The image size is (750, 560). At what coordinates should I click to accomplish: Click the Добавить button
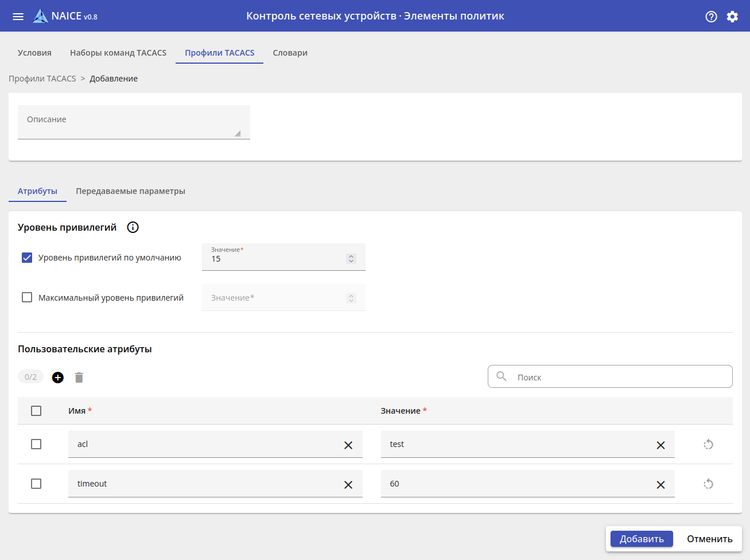click(x=642, y=539)
